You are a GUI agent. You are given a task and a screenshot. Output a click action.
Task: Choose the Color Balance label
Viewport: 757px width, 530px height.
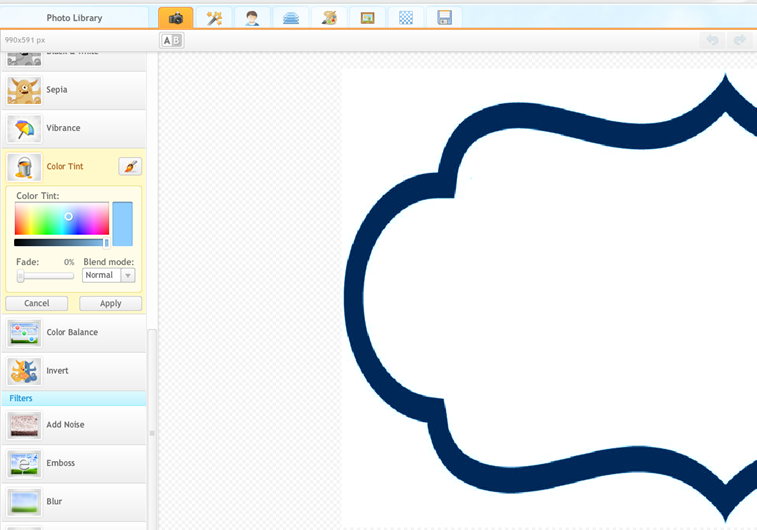click(72, 332)
